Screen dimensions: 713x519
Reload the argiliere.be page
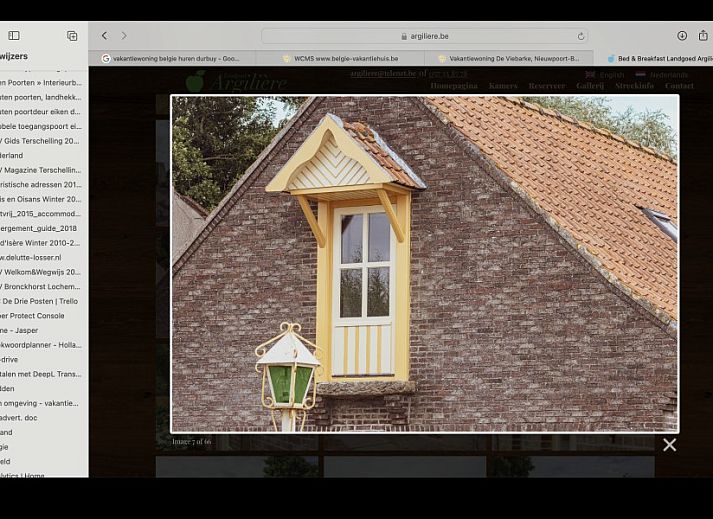(x=581, y=36)
